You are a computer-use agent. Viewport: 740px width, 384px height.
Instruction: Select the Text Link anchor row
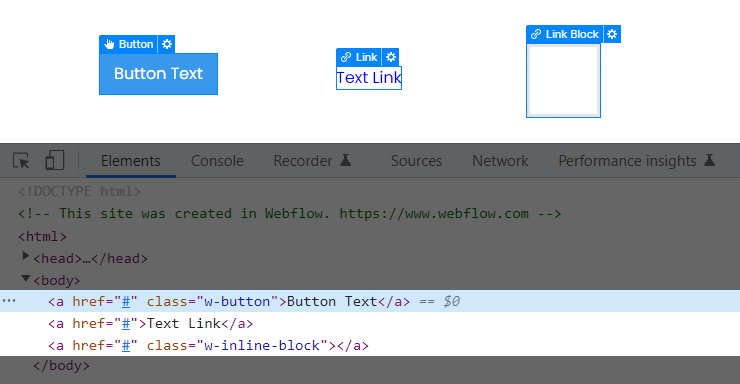click(370, 324)
